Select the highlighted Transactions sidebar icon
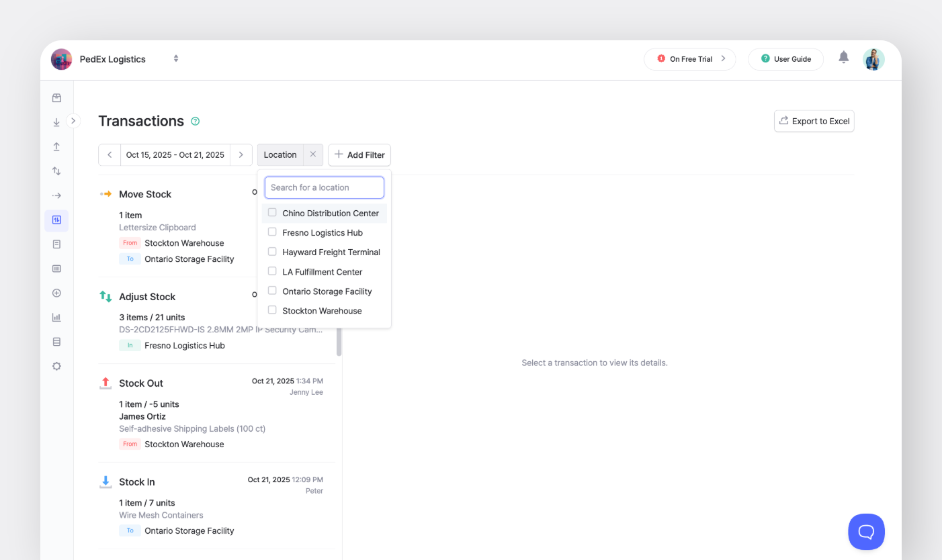Screen dimensions: 942x560 coord(56,220)
